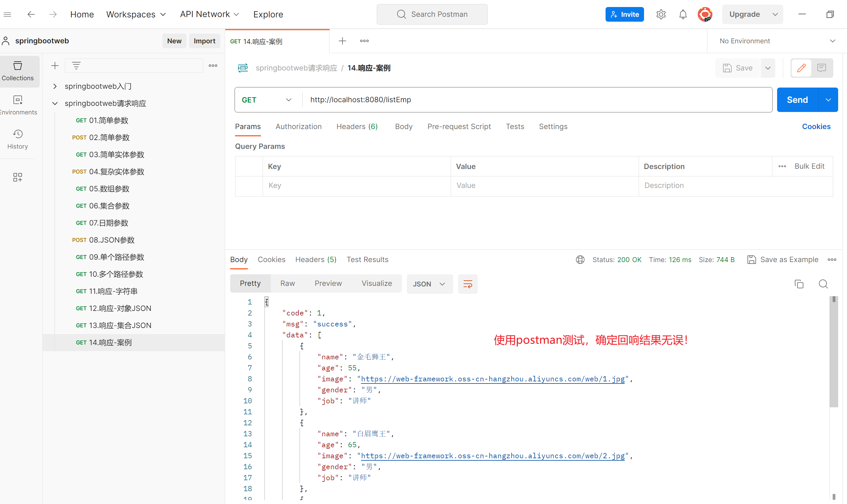Viewport: 847px width, 504px height.
Task: Copy the response body
Action: [799, 284]
